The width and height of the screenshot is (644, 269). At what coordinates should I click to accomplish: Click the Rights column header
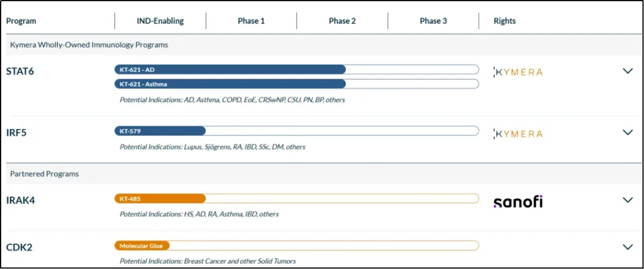tap(504, 21)
